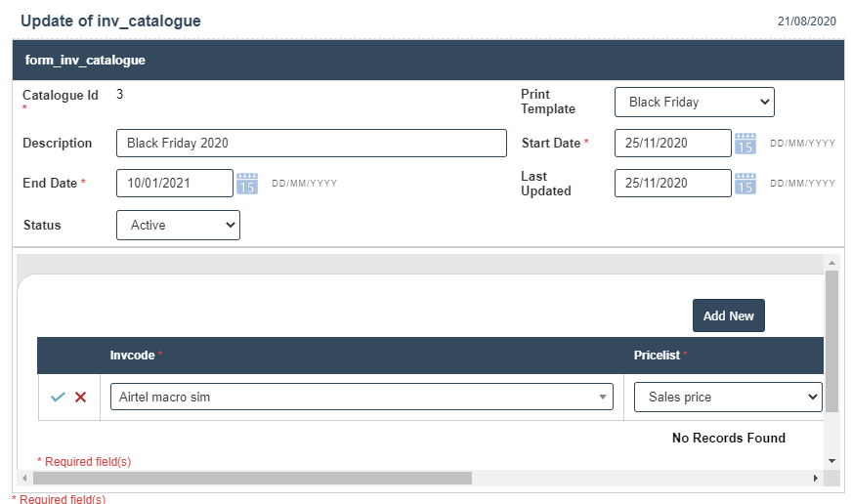Screen dimensions: 851x504
Task: Open the Status dropdown
Action: [178, 225]
